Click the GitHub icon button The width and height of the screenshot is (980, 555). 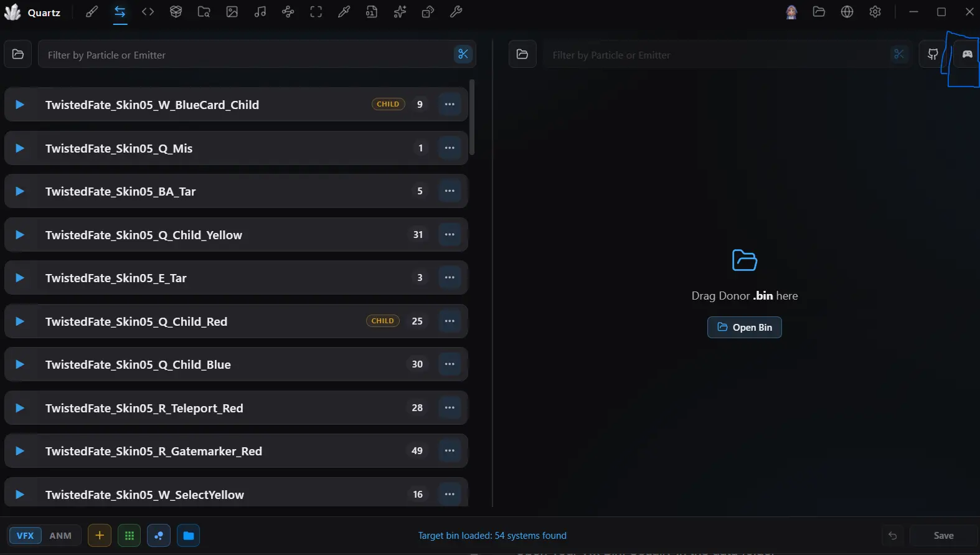[933, 54]
